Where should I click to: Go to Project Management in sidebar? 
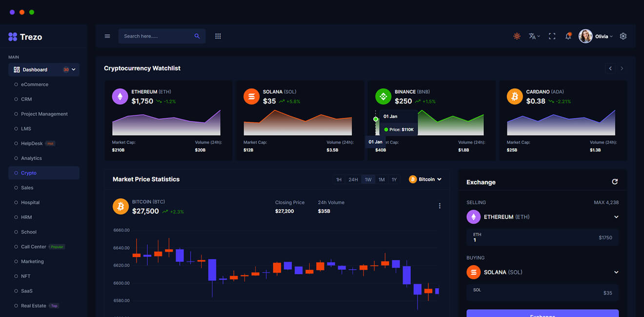[x=44, y=114]
